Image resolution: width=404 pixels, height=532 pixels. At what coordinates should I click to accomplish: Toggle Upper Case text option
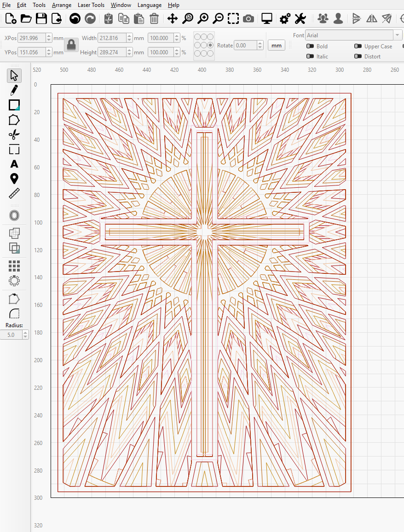point(358,46)
